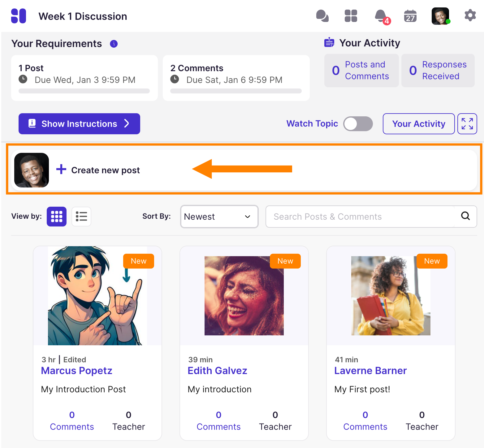This screenshot has height=448, width=484.
Task: Expand Show Instructions
Action: coord(79,124)
